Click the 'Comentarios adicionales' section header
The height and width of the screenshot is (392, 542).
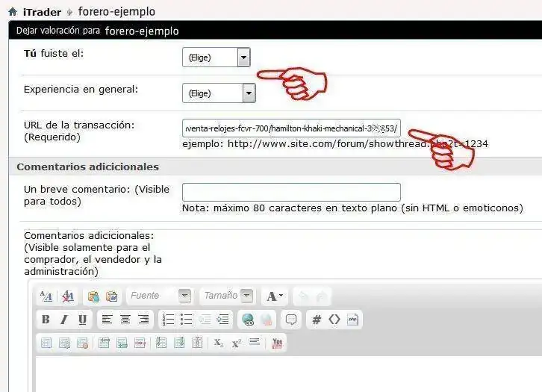pos(88,167)
